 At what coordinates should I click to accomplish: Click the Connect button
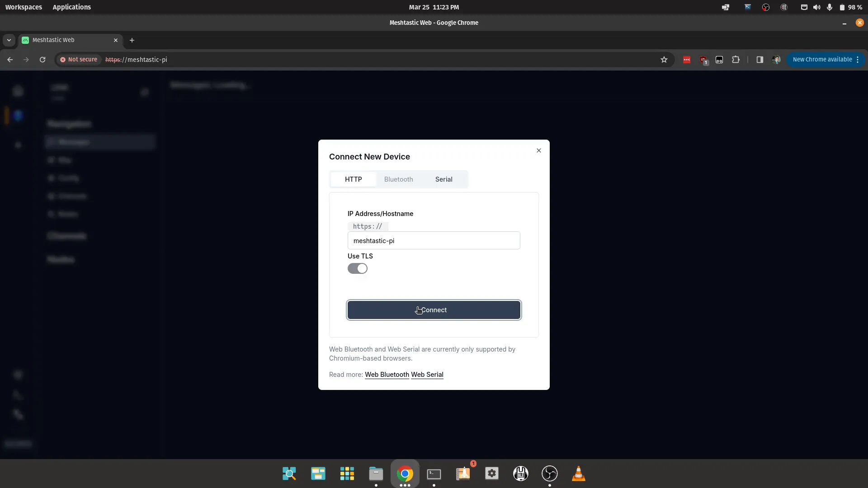[434, 310]
